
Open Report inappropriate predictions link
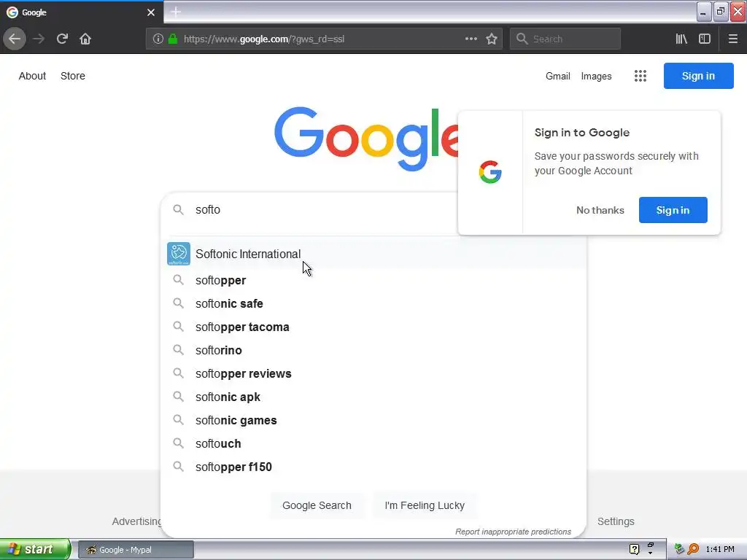(x=513, y=532)
